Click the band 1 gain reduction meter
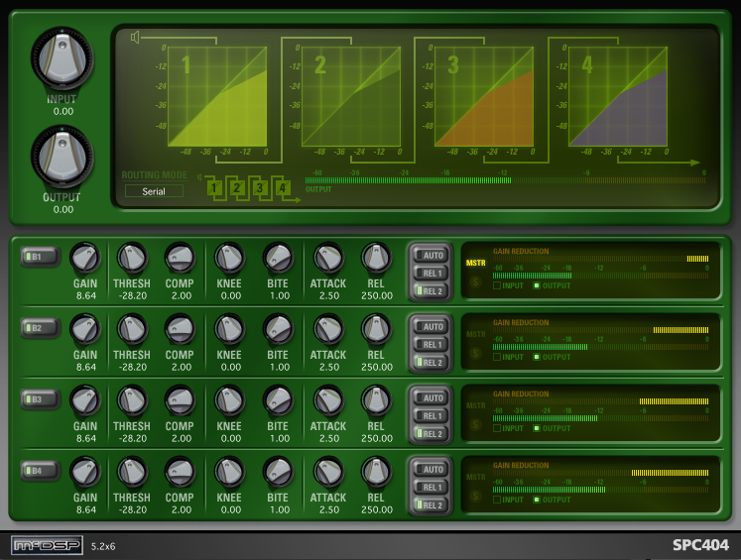This screenshot has width=741, height=560. (601, 259)
